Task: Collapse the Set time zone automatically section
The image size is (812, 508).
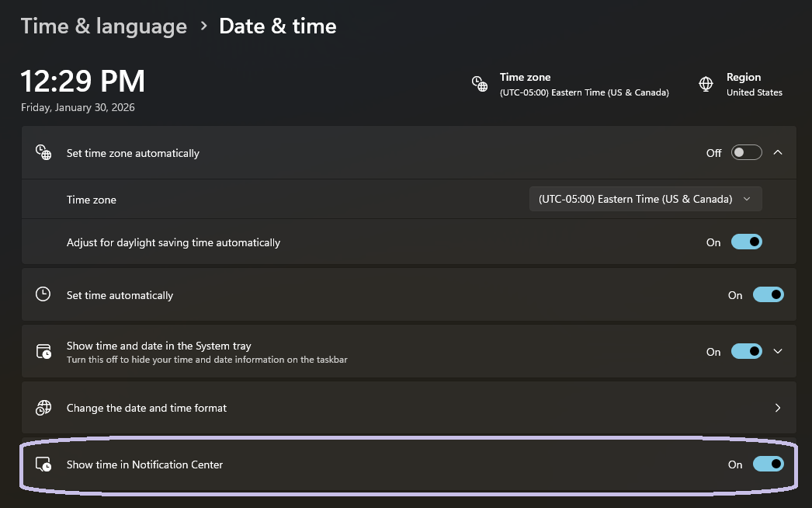Action: pyautogui.click(x=778, y=152)
